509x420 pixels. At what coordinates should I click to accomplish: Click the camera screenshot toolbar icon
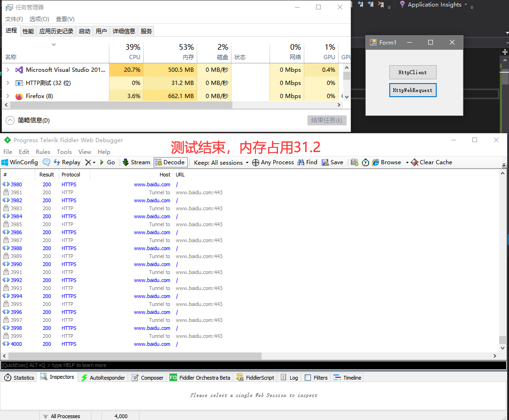(x=354, y=162)
